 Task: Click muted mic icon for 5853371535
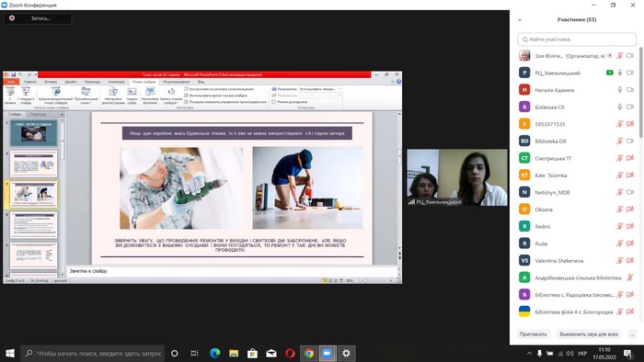(620, 124)
